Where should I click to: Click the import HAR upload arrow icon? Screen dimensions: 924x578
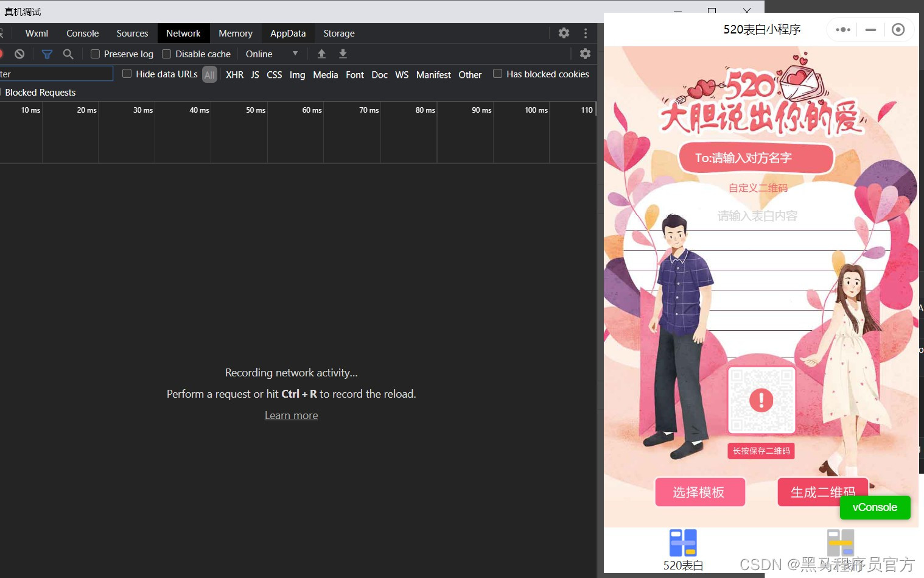point(321,54)
